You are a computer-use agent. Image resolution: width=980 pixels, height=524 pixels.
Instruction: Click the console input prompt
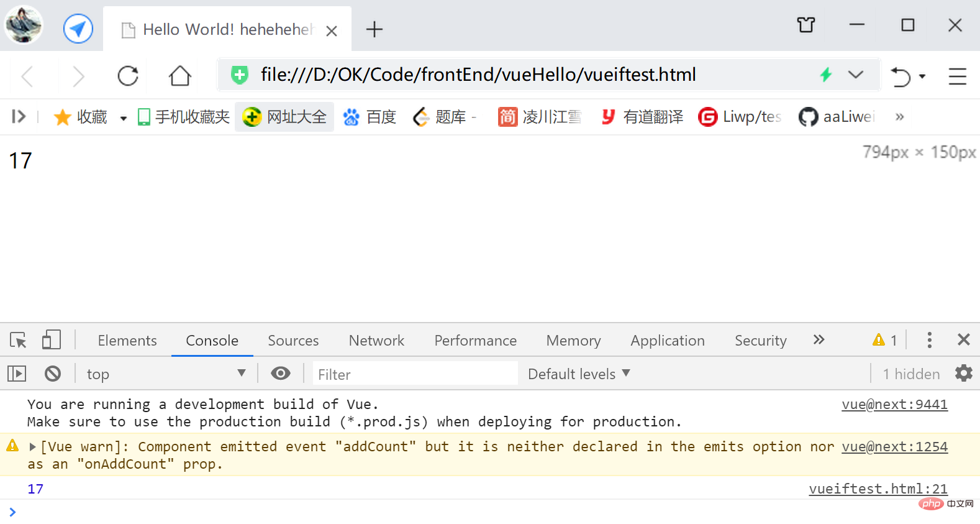[x=490, y=512]
